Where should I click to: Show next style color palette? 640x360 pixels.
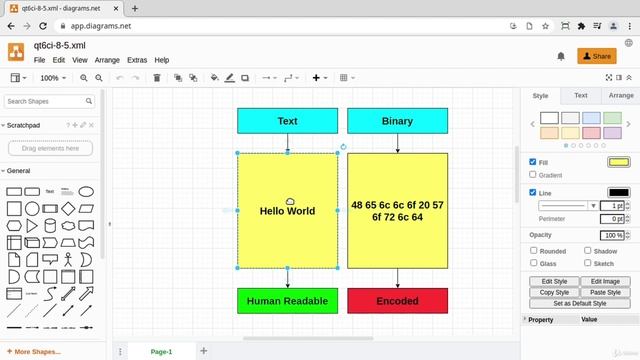pos(629,124)
